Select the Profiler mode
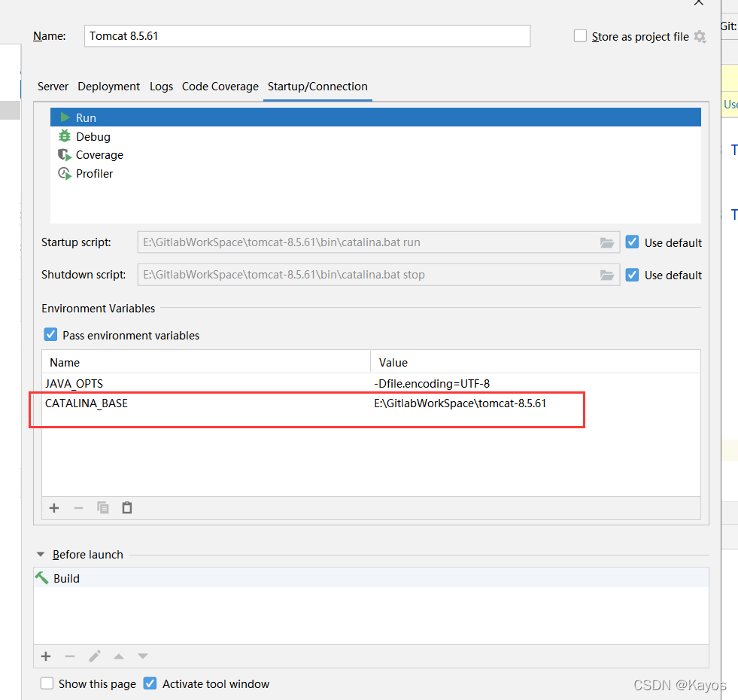 [x=93, y=173]
